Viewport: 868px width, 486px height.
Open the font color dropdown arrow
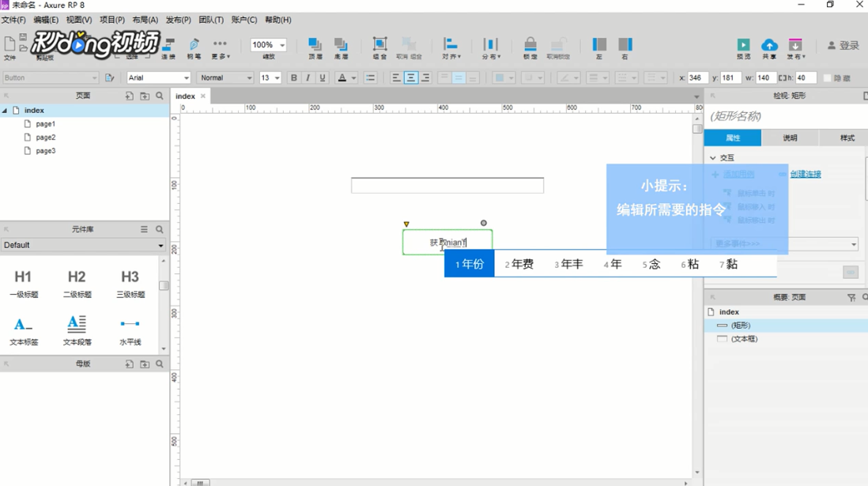coord(353,78)
